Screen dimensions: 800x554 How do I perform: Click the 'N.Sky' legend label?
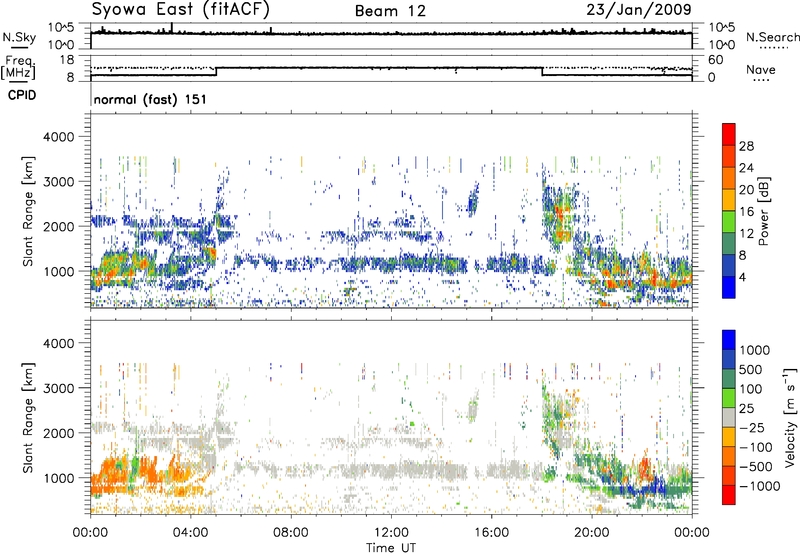click(x=19, y=37)
